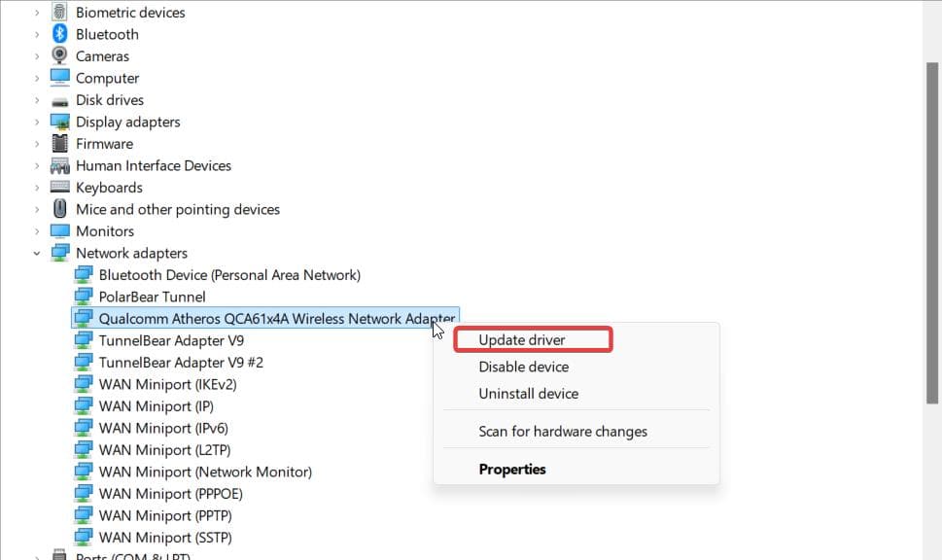
Task: Choose Uninstall device menu option
Action: click(528, 394)
